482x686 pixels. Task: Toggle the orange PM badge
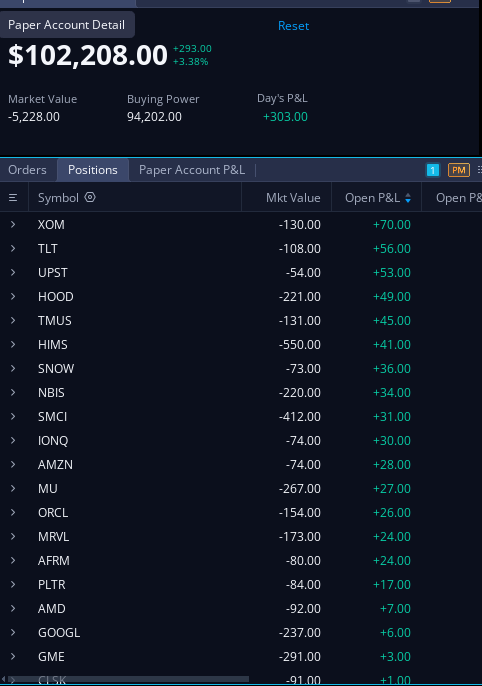(459, 170)
